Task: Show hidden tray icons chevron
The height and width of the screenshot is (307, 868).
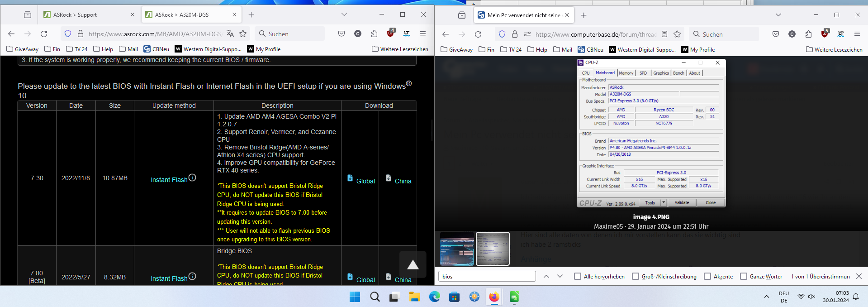Action: tap(766, 297)
